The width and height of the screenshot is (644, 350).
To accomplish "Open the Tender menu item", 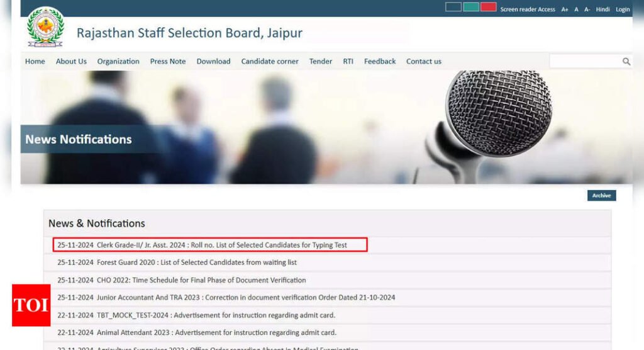I will (320, 61).
